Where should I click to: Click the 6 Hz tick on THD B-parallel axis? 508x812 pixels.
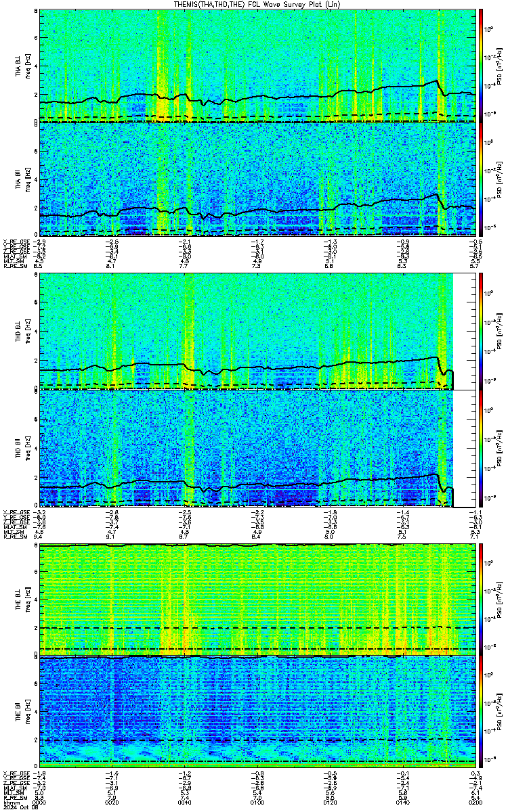pyautogui.click(x=36, y=419)
